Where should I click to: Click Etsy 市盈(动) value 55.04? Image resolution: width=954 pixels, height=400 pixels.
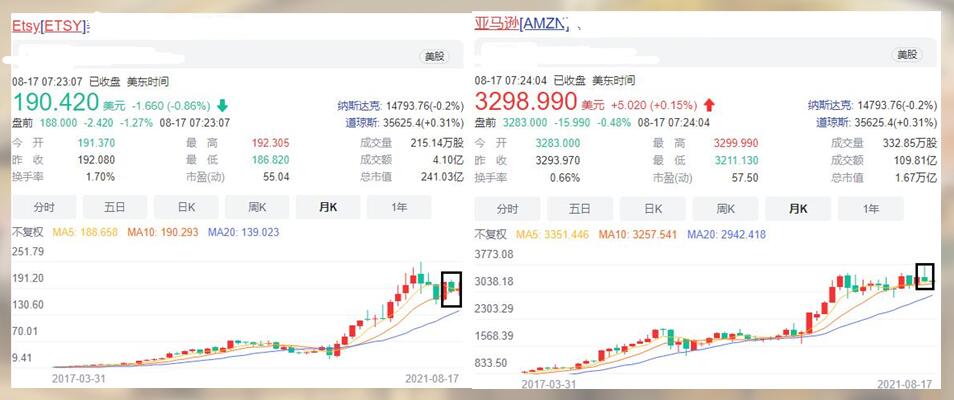coord(277,177)
